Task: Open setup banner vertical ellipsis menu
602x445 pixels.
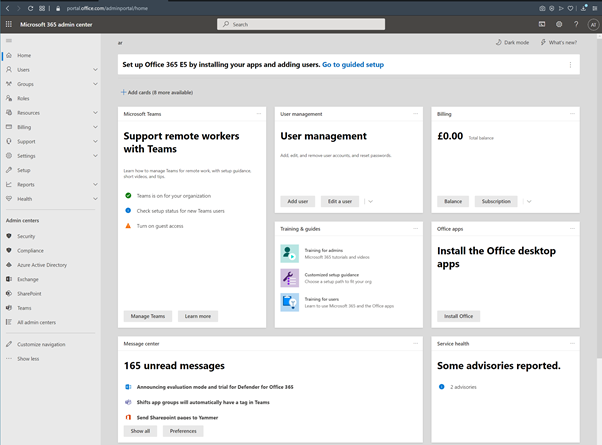Action: point(570,65)
